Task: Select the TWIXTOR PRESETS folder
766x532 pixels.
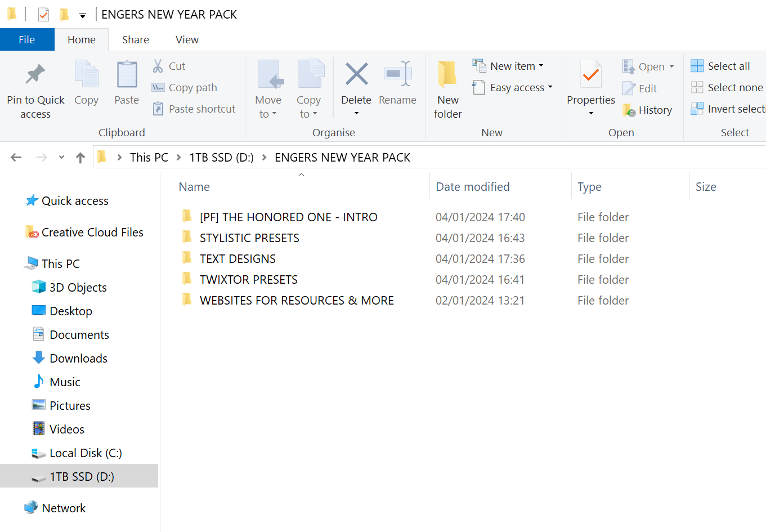Action: point(248,280)
